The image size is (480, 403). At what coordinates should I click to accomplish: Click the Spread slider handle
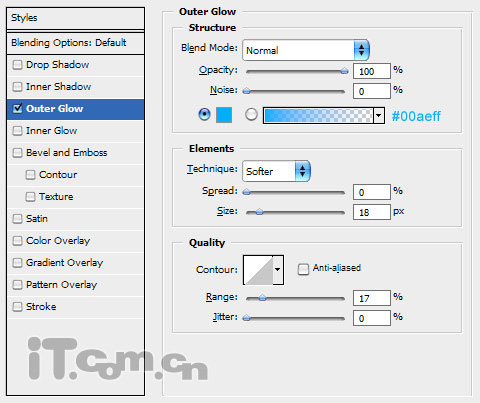click(247, 192)
